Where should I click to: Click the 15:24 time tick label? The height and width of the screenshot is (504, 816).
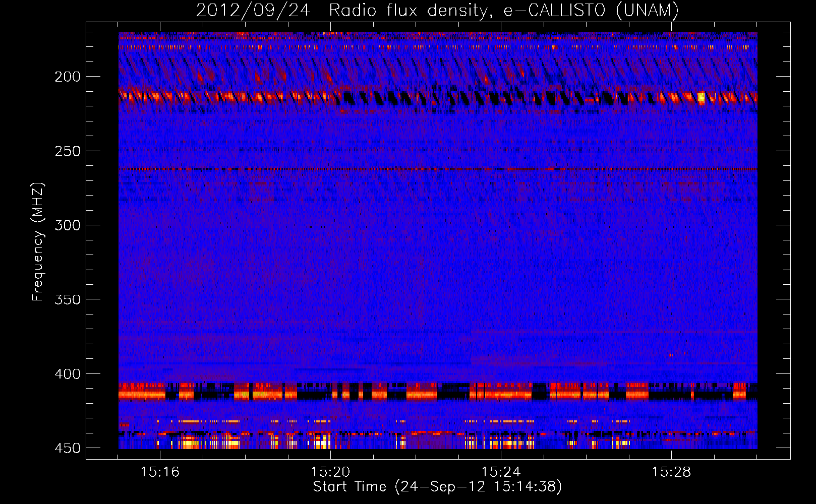(x=501, y=472)
